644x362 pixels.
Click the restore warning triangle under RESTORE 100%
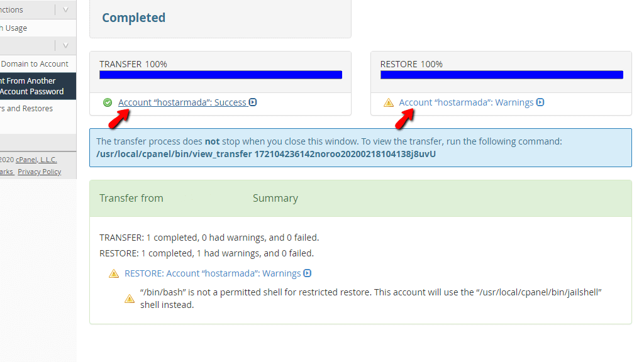click(389, 102)
